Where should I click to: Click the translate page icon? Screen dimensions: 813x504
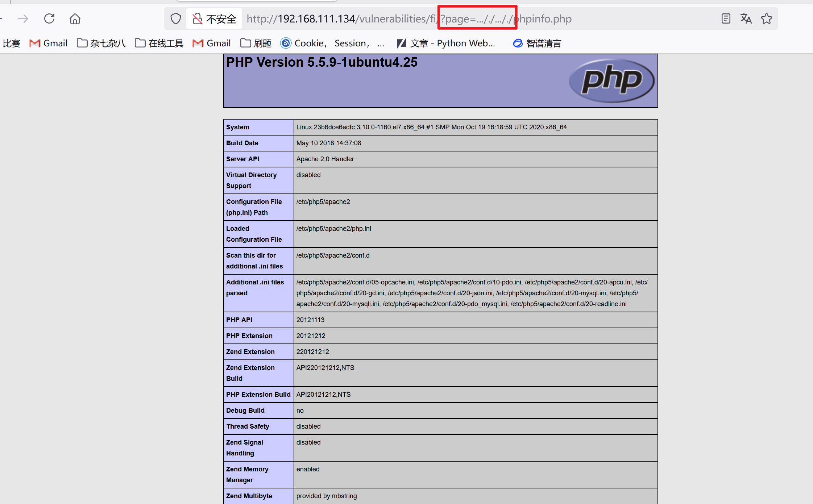coord(746,18)
